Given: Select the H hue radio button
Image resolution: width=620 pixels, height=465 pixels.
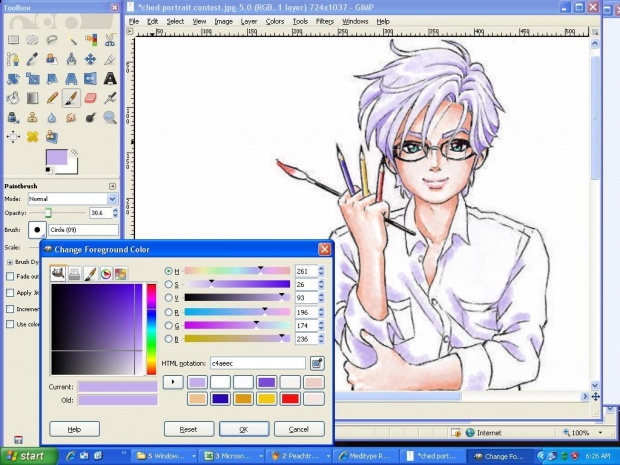Looking at the screenshot, I should coord(169,271).
